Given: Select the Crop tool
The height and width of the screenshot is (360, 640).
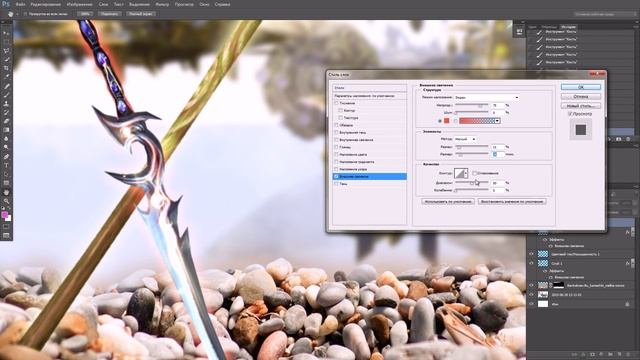Looking at the screenshot, I should tap(6, 68).
